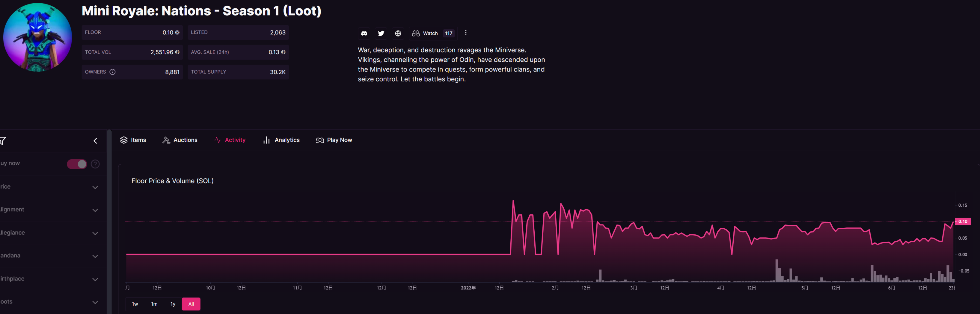Viewport: 980px width, 314px height.
Task: Open the Discord link icon
Action: click(364, 34)
